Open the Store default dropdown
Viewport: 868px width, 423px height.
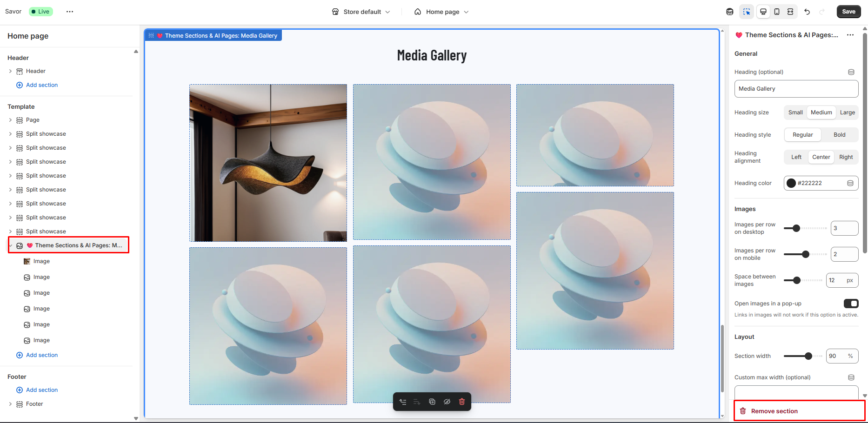[361, 12]
